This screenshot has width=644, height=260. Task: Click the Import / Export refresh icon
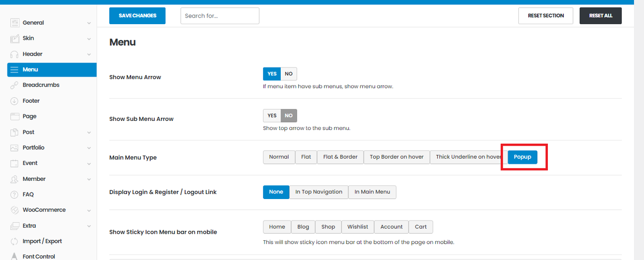[14, 241]
